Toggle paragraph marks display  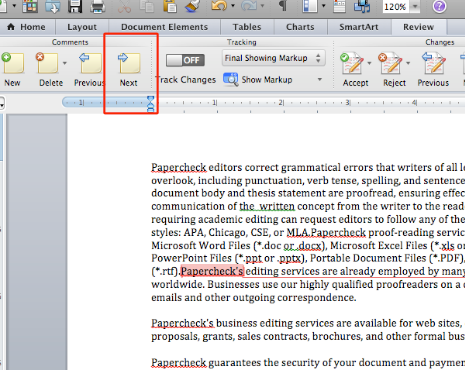pos(283,6)
